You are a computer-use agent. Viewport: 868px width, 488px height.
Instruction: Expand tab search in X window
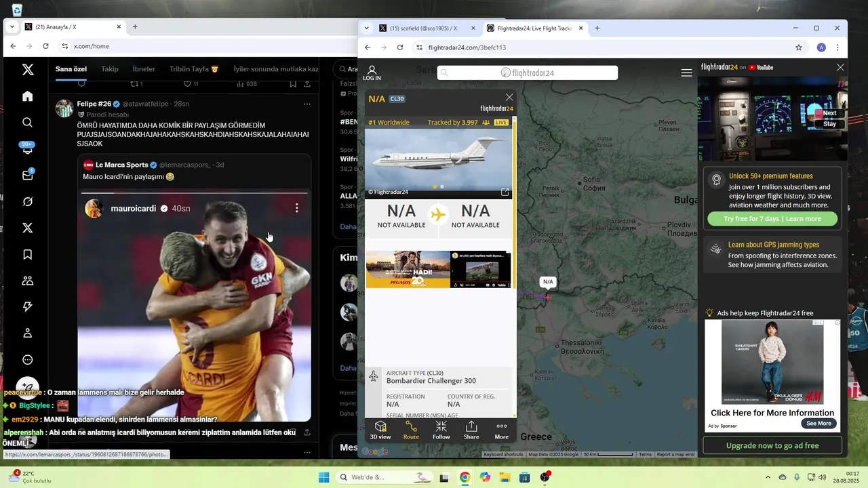12,27
